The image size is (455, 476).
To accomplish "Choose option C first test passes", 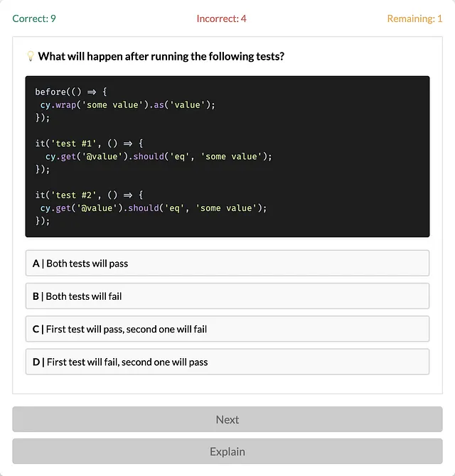I will [x=227, y=329].
